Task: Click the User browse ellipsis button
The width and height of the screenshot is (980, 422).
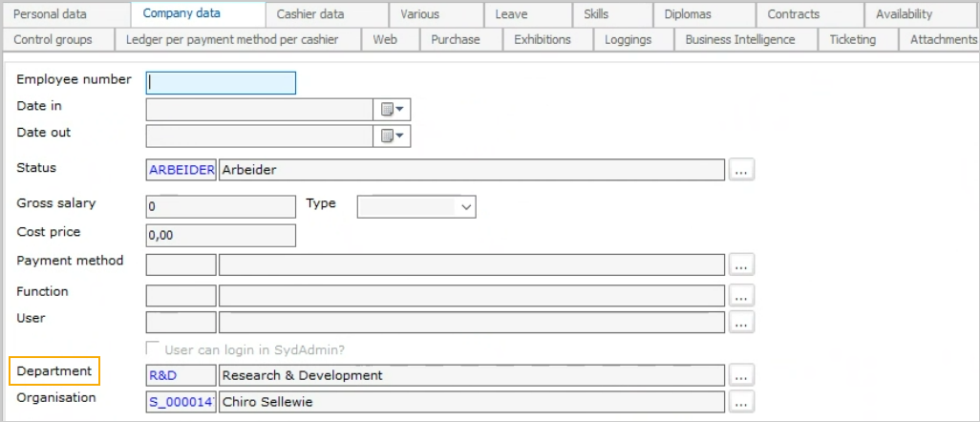Action: 742,323
